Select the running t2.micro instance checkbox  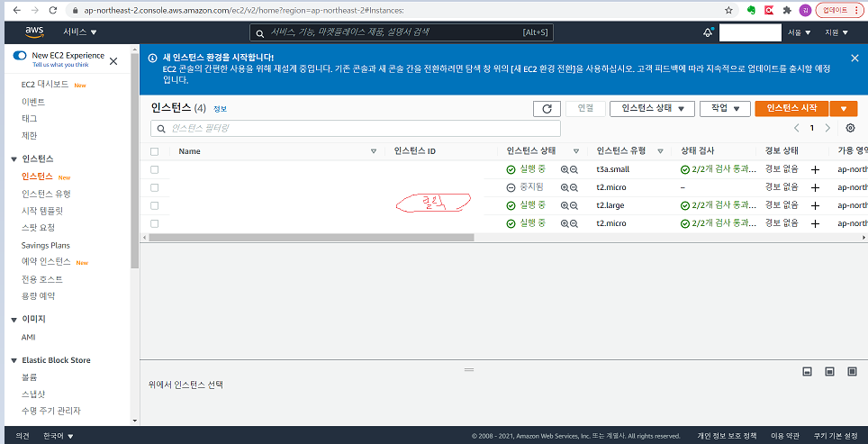tap(155, 223)
